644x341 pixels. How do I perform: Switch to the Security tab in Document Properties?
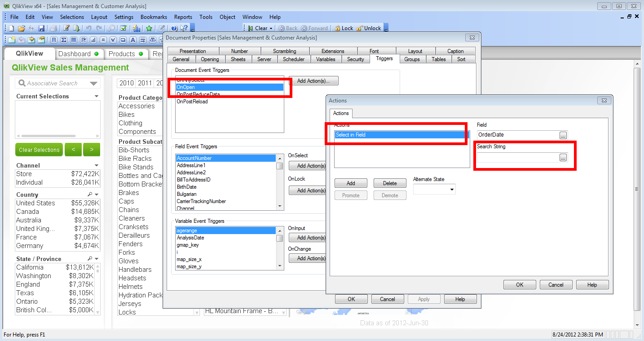(355, 59)
